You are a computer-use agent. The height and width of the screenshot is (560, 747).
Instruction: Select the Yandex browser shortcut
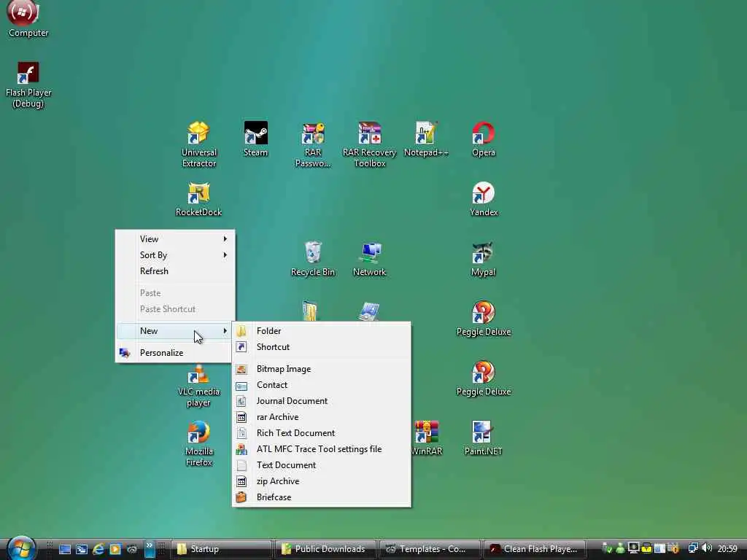point(483,199)
